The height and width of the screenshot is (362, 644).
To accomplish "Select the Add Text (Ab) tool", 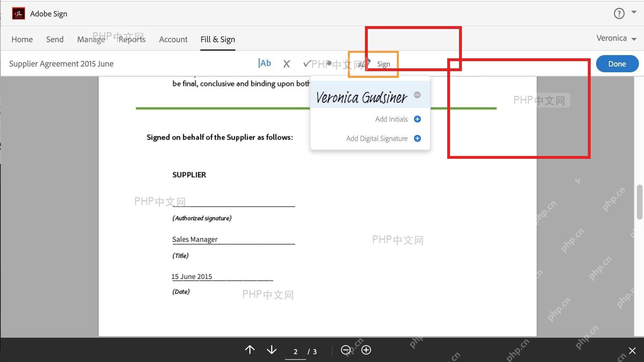I will pos(265,63).
